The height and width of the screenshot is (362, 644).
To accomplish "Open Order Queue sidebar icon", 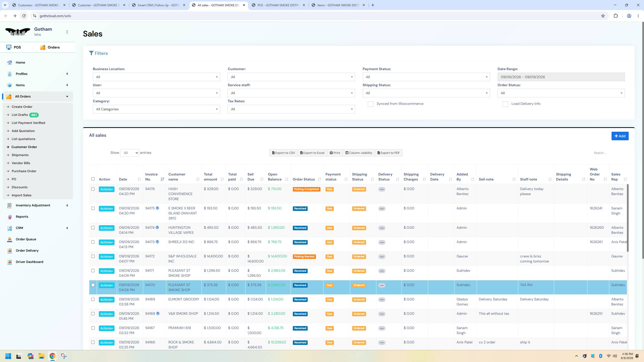I will 10,239.
